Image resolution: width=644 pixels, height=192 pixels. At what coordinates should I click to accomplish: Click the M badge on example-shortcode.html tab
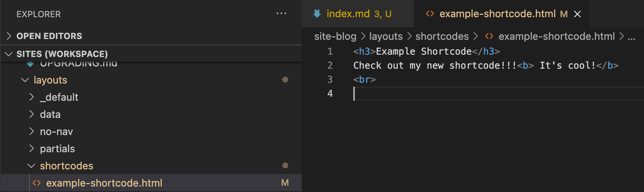563,14
